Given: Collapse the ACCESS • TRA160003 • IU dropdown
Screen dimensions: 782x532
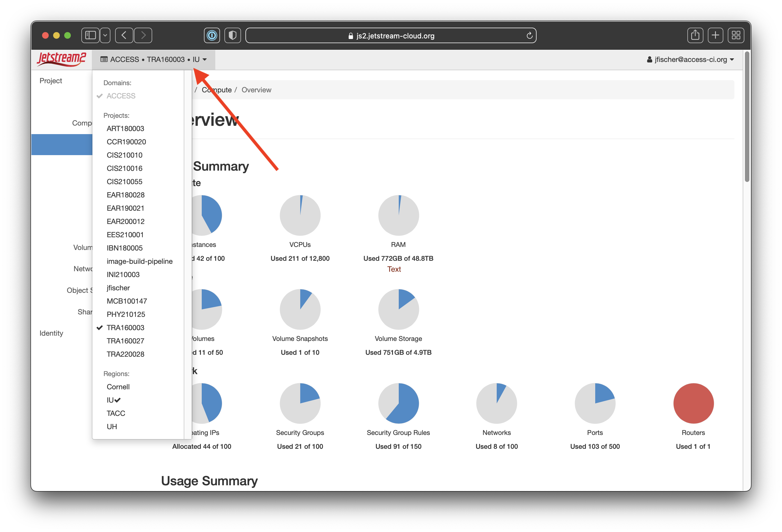Looking at the screenshot, I should coord(153,59).
